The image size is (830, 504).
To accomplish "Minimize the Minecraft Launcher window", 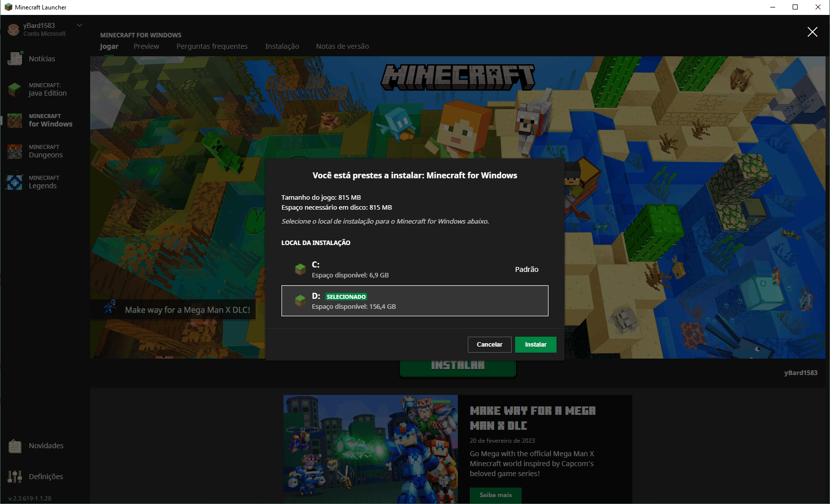I will click(x=773, y=7).
